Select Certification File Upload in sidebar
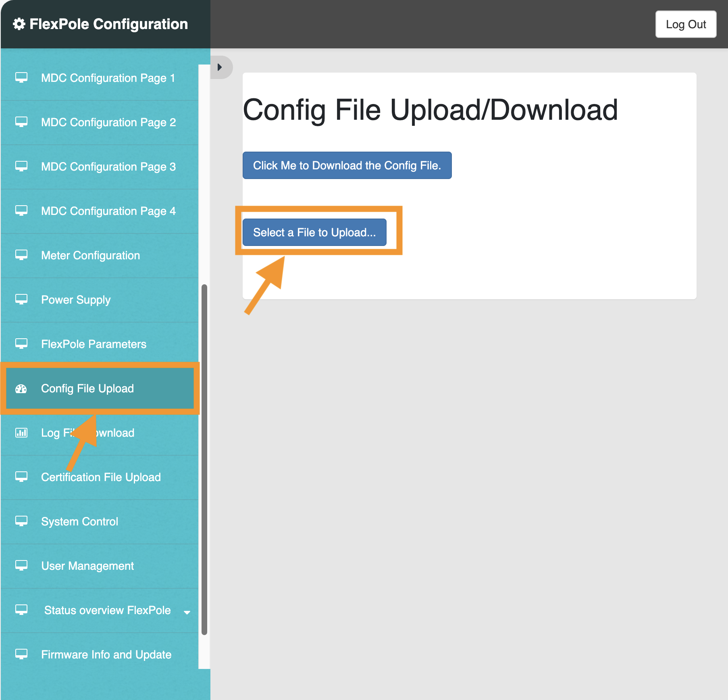This screenshot has height=700, width=728. click(101, 477)
